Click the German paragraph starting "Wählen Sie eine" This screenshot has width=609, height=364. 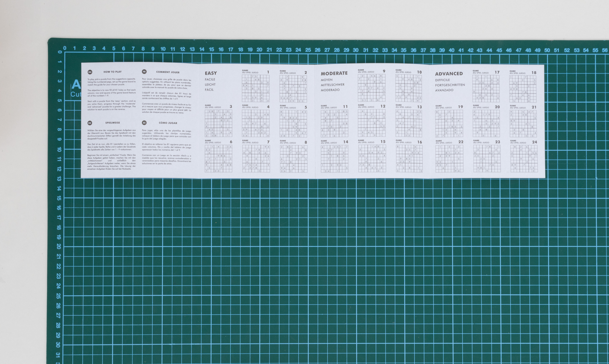pyautogui.click(x=111, y=134)
